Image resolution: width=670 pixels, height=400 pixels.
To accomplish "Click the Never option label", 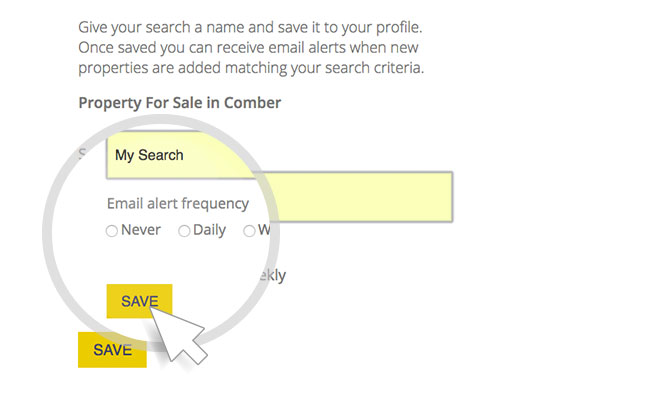I will click(141, 230).
